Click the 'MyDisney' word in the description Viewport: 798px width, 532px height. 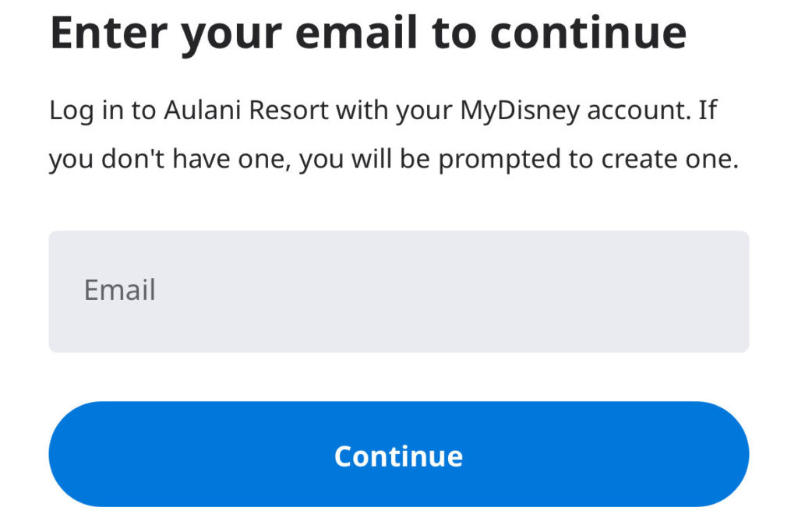tap(520, 111)
